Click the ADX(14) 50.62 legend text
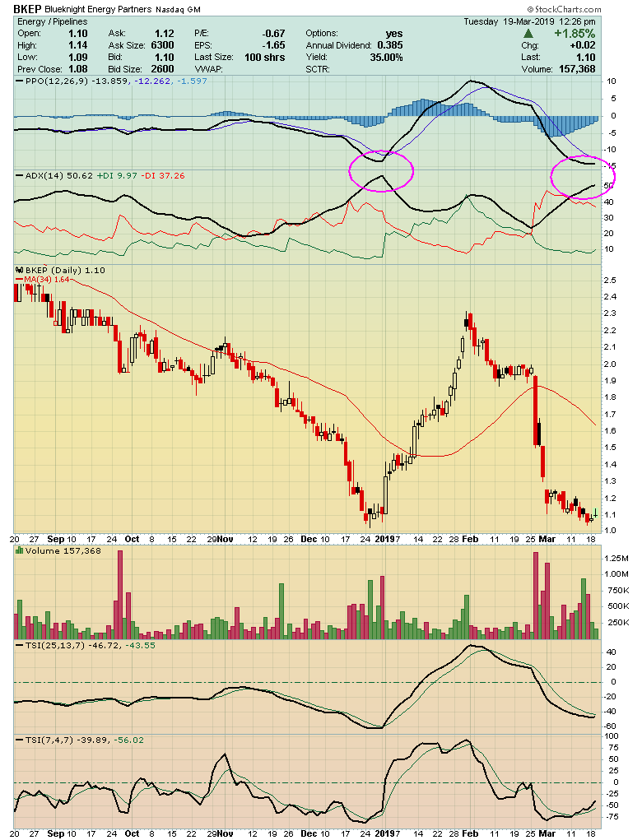 [x=59, y=176]
